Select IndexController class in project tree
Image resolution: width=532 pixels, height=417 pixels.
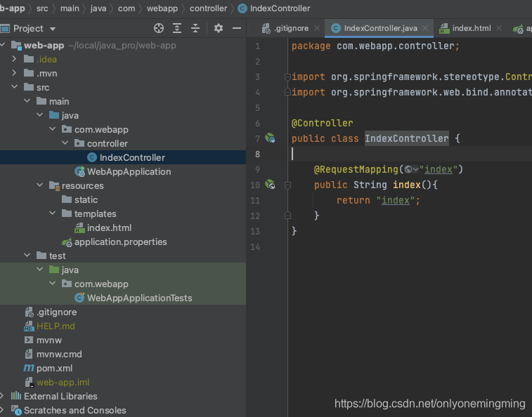tap(123, 157)
